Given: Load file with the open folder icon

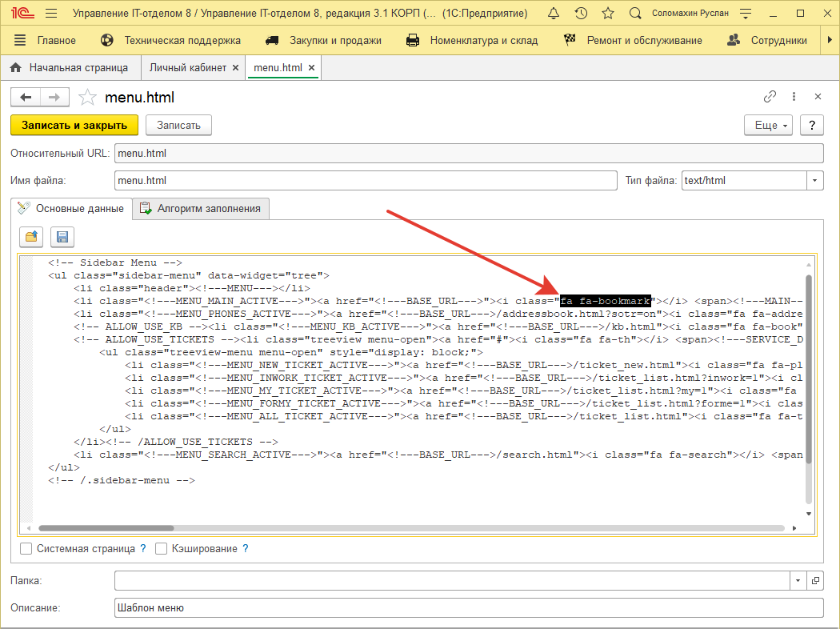Looking at the screenshot, I should (x=32, y=236).
